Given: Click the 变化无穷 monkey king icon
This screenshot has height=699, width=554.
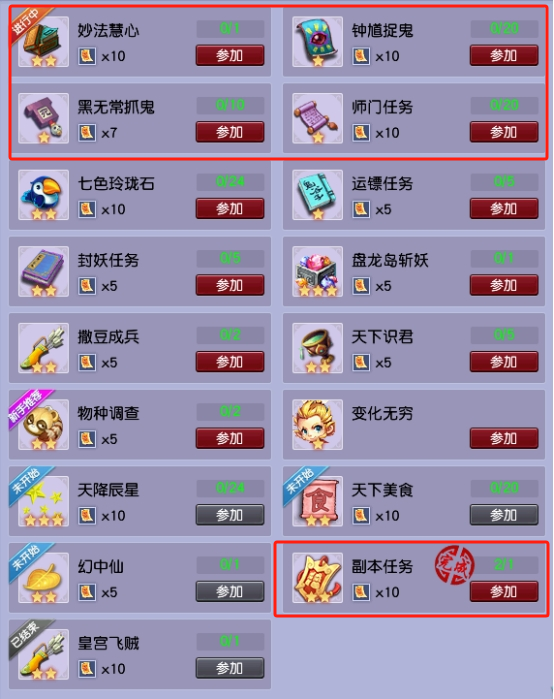Looking at the screenshot, I should point(317,425).
